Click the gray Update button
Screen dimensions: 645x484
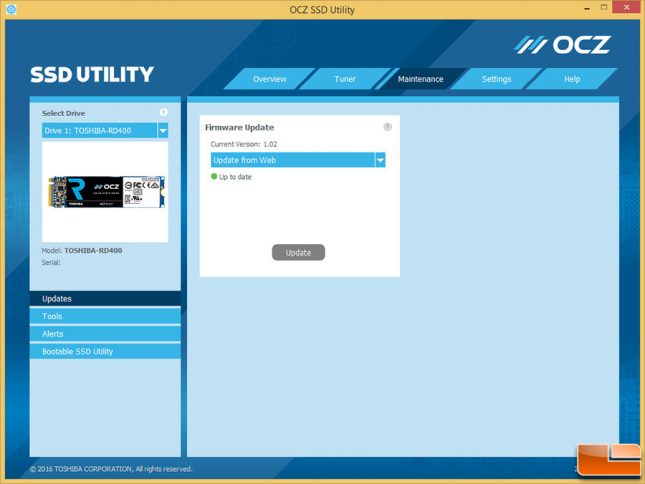click(298, 252)
